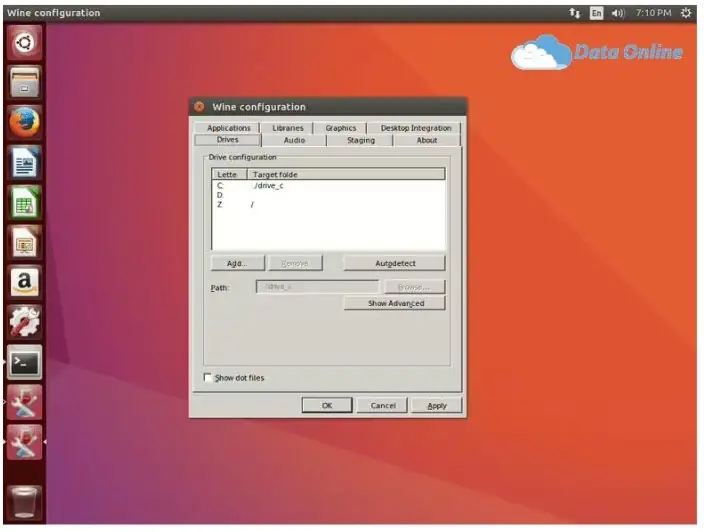Open the Terminal from the dock
Screen dimensions: 704x532
point(24,362)
